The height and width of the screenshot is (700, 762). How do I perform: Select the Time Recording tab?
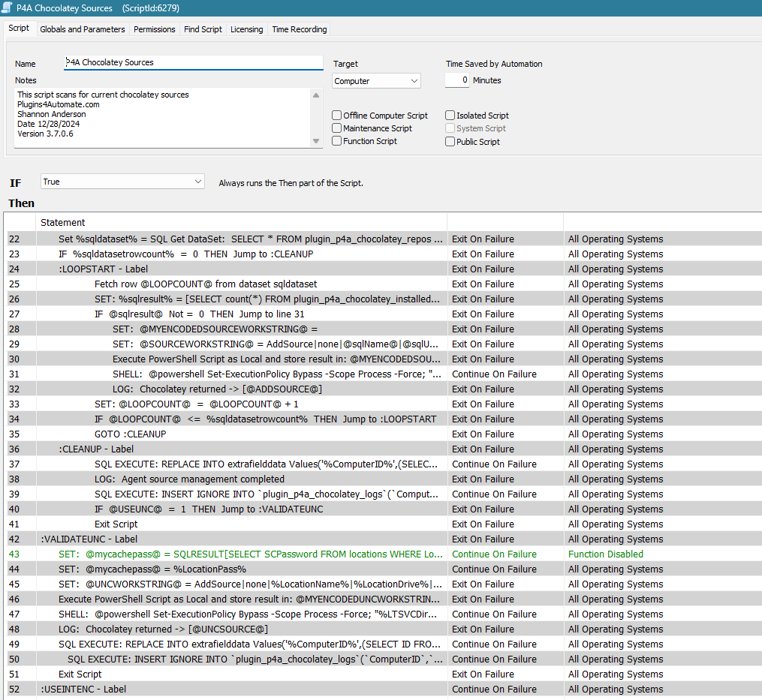click(x=299, y=29)
